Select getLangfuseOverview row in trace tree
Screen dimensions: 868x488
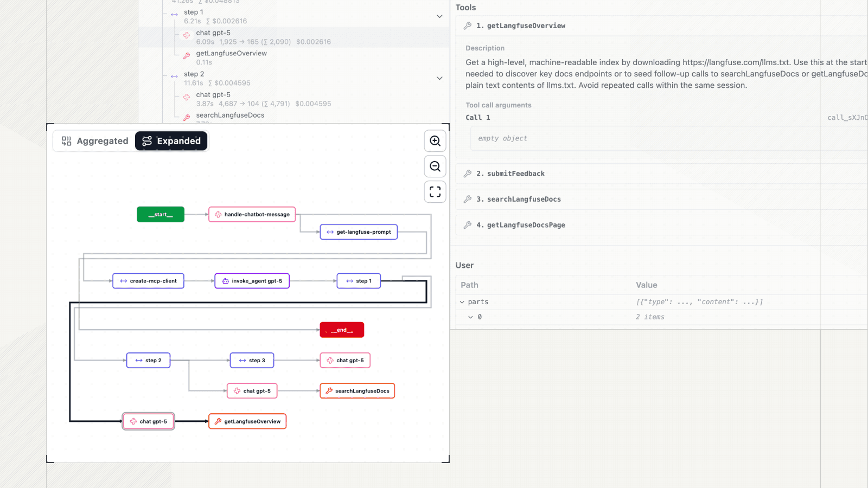[x=294, y=57]
